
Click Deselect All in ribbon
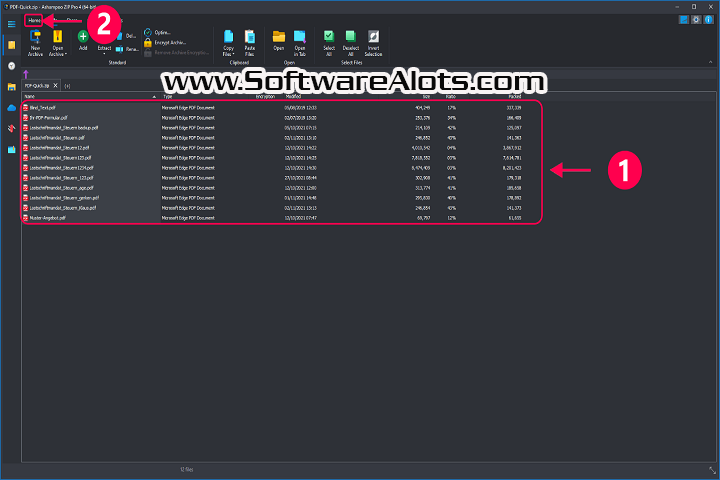[351, 43]
